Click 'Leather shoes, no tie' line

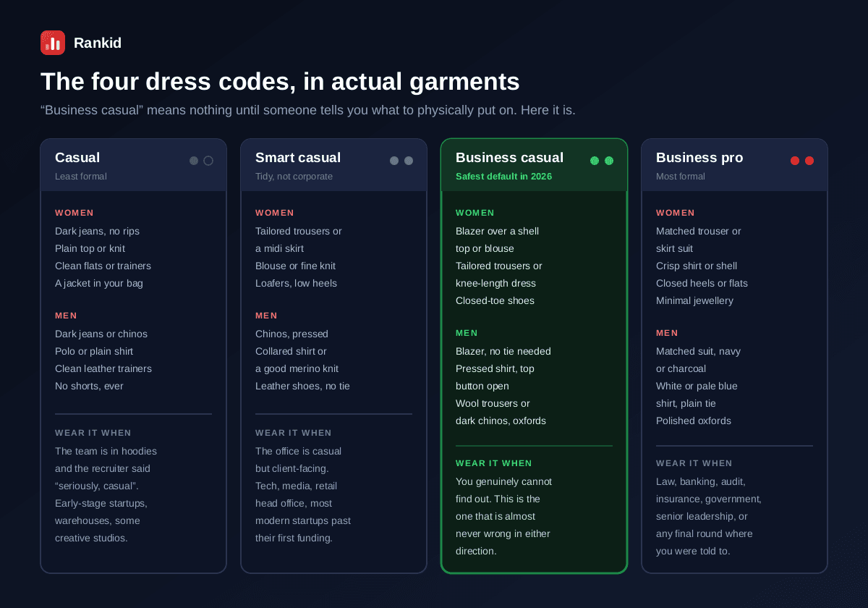(x=302, y=387)
